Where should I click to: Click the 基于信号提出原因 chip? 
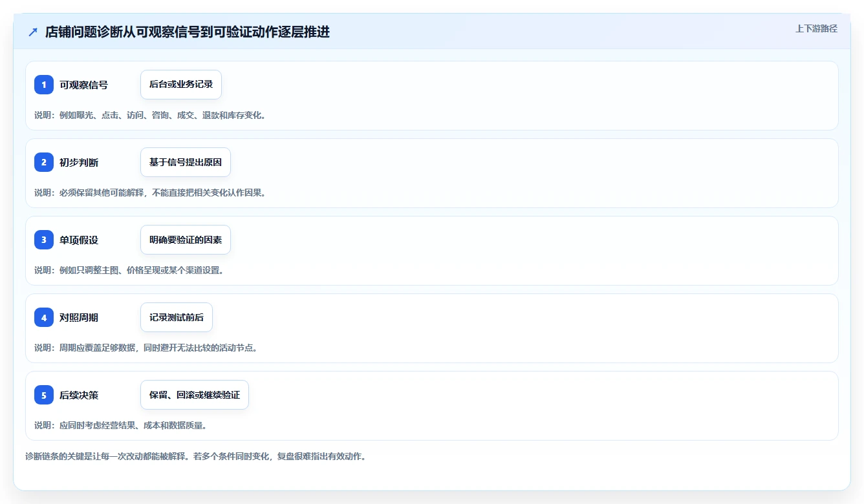coord(186,162)
